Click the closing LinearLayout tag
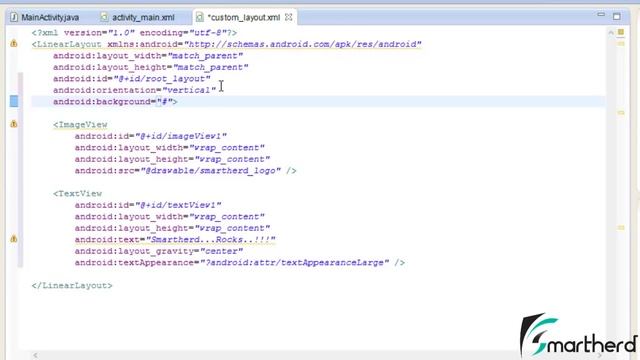 pos(72,285)
